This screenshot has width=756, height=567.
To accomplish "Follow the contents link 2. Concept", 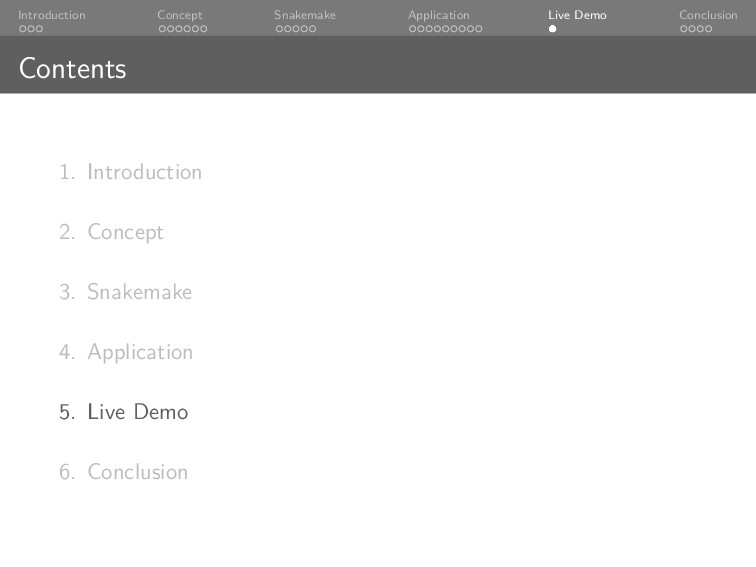I will click(125, 232).
